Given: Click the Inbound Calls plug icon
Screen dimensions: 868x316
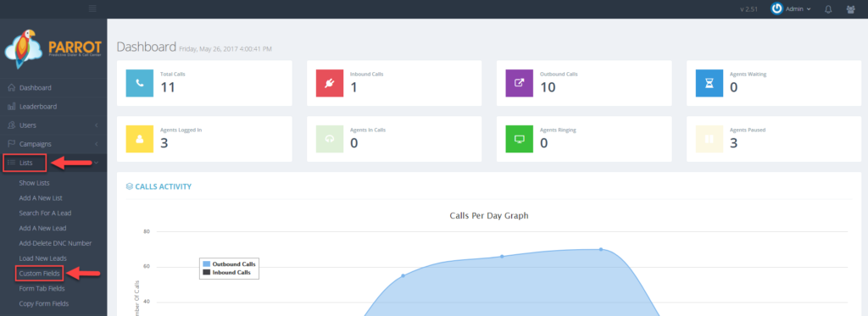Looking at the screenshot, I should pyautogui.click(x=330, y=83).
